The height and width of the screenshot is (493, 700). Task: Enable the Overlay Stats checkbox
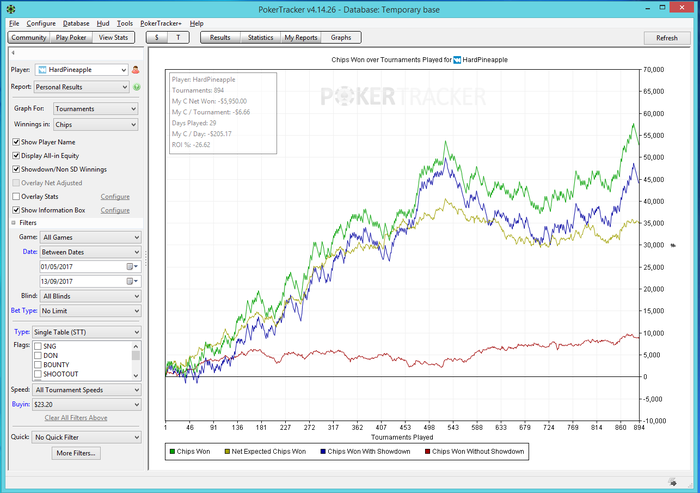pos(16,197)
